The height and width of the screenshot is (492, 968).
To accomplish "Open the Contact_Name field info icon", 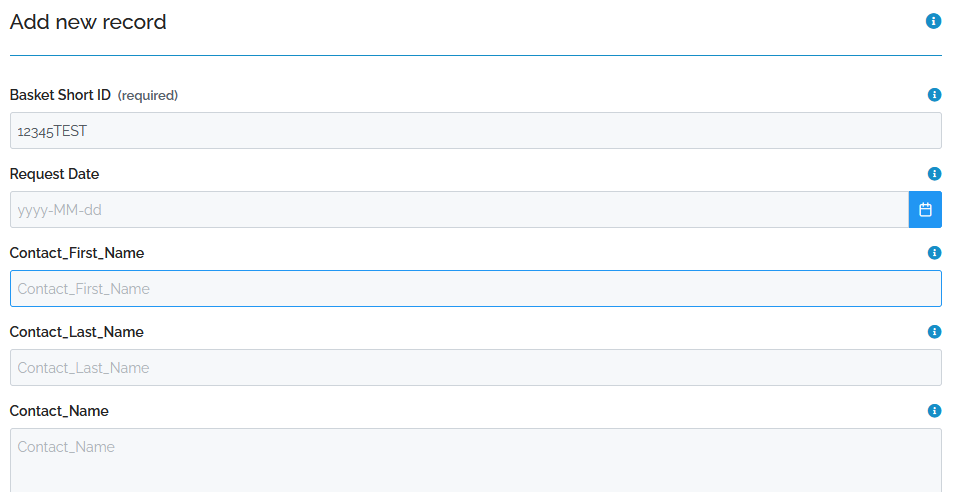I will click(x=935, y=411).
